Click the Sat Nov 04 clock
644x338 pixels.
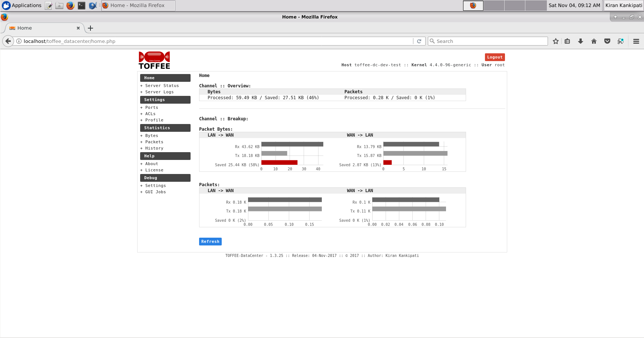574,5
